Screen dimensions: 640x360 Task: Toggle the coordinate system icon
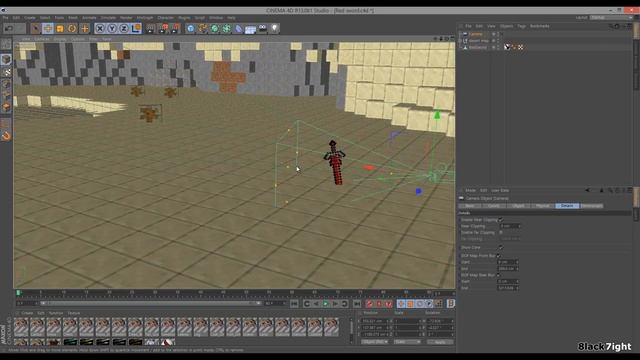point(136,28)
